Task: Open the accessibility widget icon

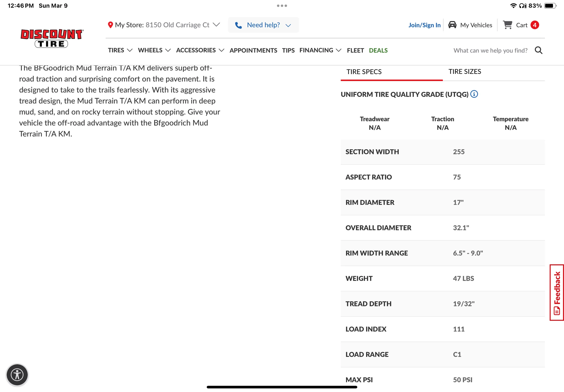Action: [x=17, y=375]
